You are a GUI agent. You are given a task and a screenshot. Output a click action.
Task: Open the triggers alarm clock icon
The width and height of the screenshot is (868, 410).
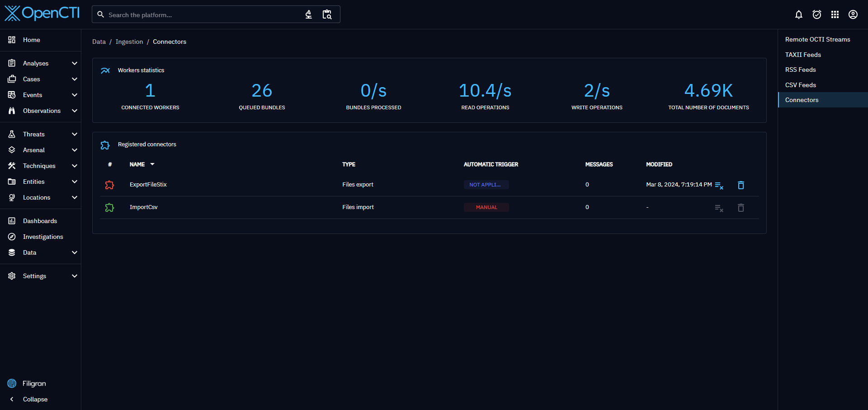point(816,14)
